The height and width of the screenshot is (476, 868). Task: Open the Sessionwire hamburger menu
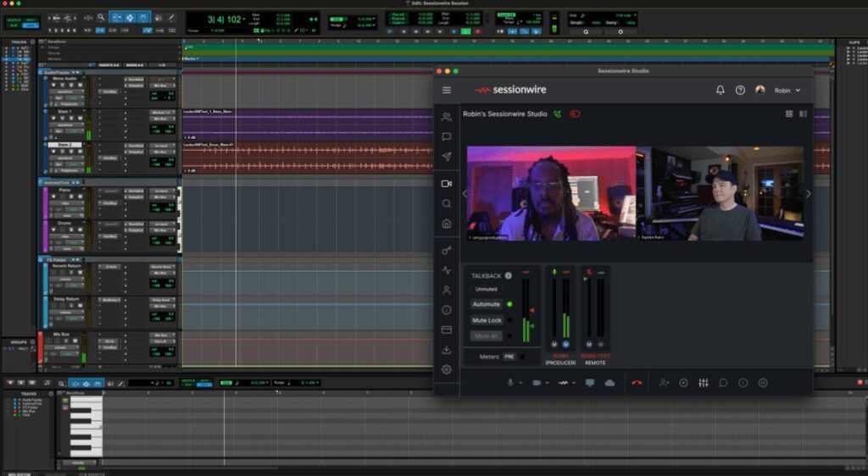pyautogui.click(x=447, y=90)
